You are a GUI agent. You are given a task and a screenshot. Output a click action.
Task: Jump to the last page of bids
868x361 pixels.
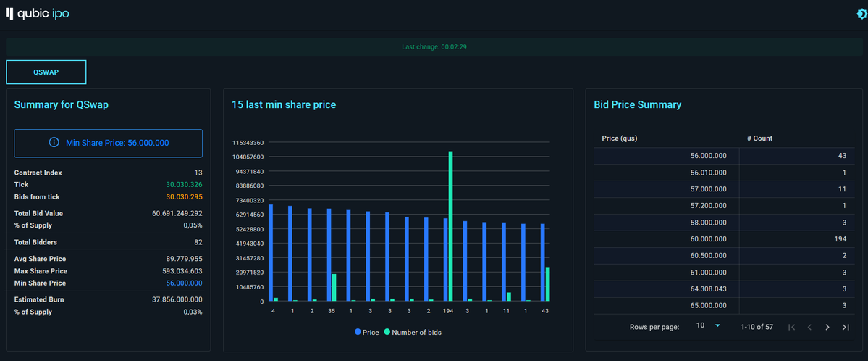pyautogui.click(x=846, y=327)
